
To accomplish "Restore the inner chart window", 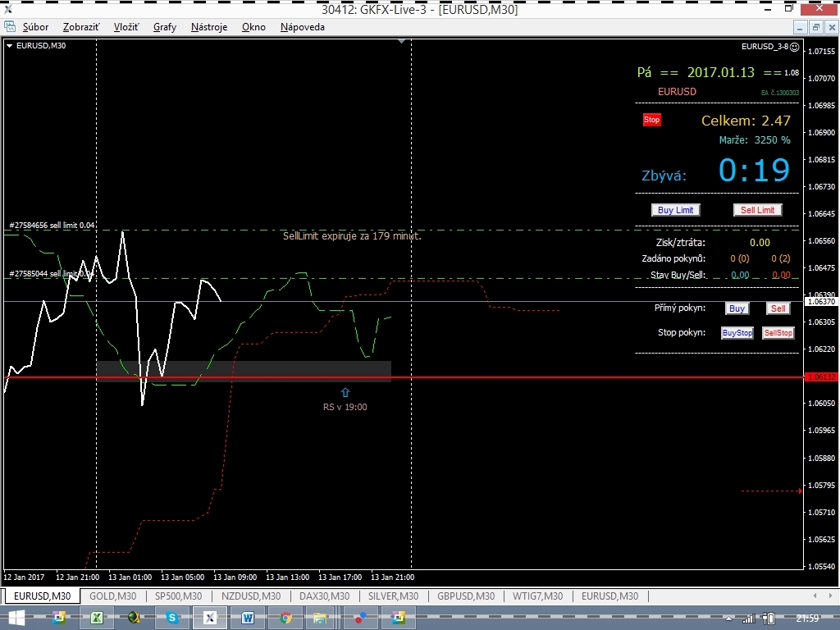I will (816, 27).
